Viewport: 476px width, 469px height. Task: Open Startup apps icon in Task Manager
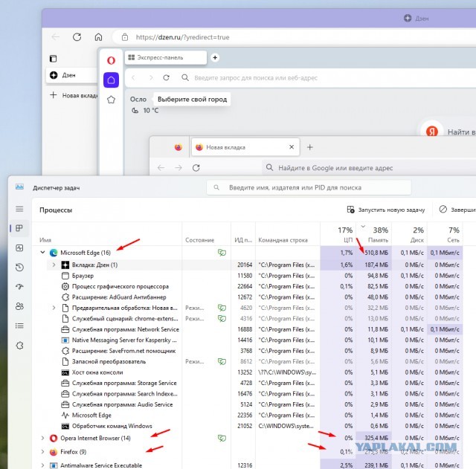point(19,287)
